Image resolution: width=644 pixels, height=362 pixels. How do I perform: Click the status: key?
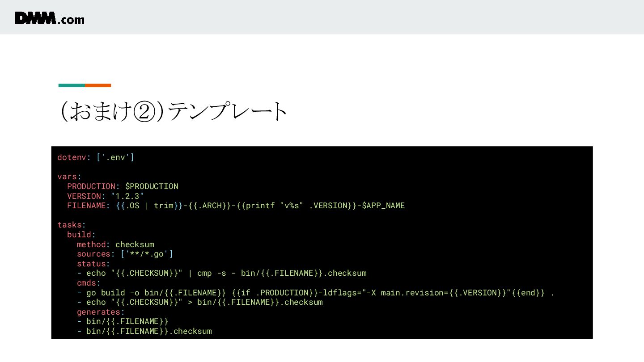click(x=93, y=264)
